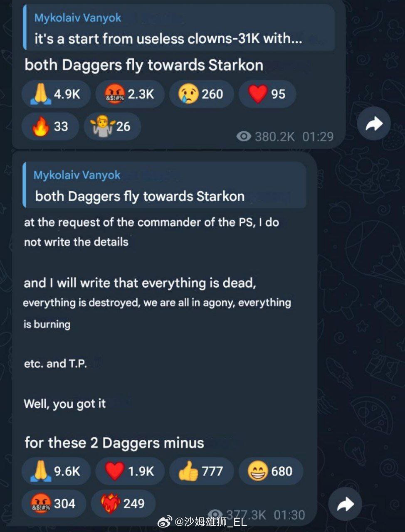Tap the thumbs up 777 reaction
The image size is (405, 532).
tap(201, 471)
